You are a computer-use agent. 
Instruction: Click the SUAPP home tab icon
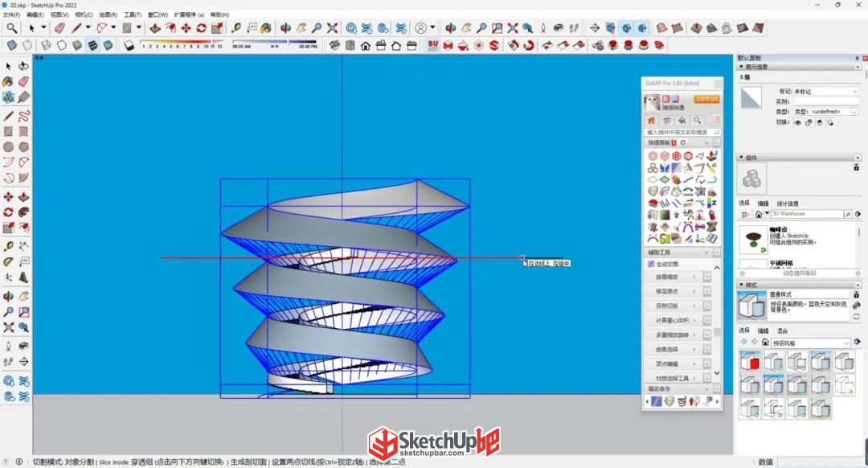(652, 120)
